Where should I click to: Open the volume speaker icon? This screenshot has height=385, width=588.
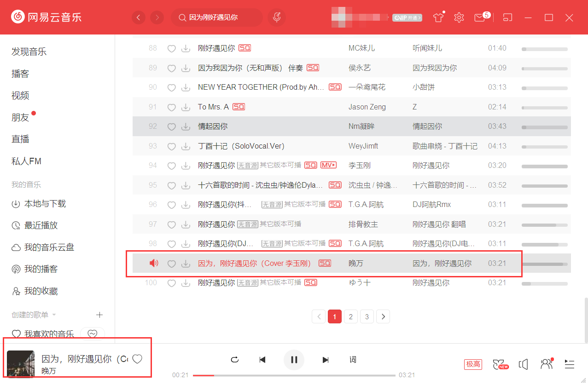tap(523, 364)
